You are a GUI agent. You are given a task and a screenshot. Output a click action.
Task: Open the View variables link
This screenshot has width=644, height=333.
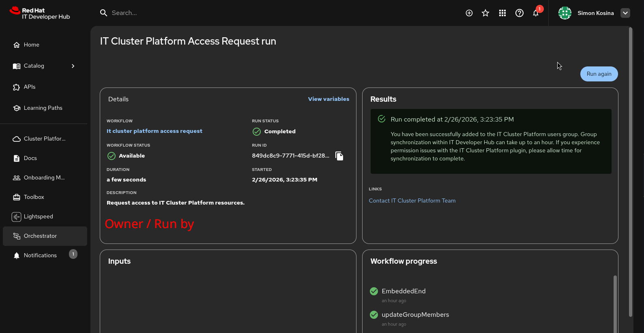coord(328,99)
